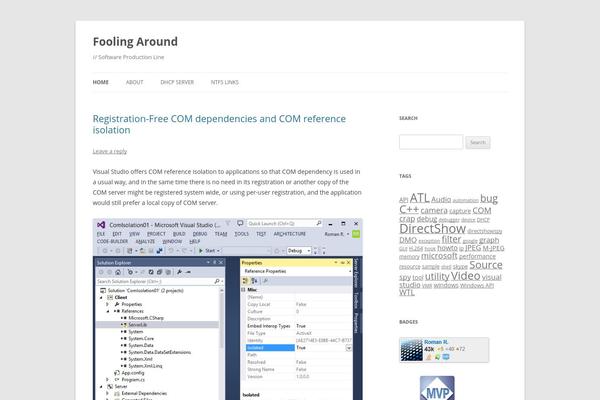Open the resource tag
The width and height of the screenshot is (600, 400).
(410, 267)
